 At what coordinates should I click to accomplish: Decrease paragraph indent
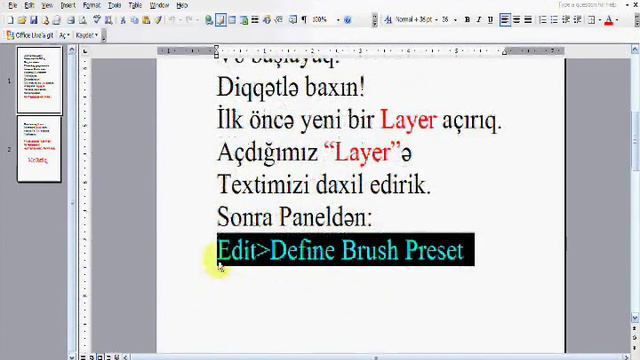pos(566,20)
